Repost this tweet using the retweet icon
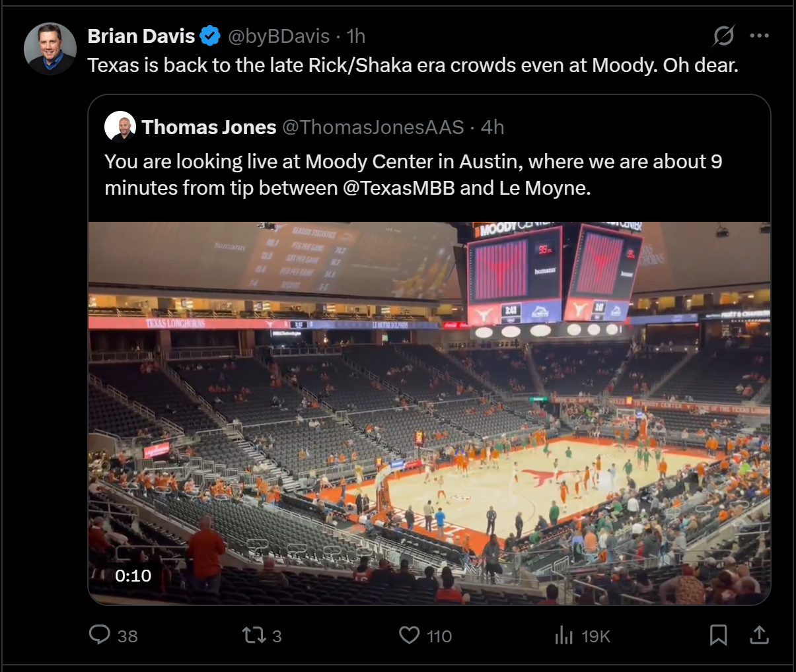796x672 pixels. tap(254, 635)
